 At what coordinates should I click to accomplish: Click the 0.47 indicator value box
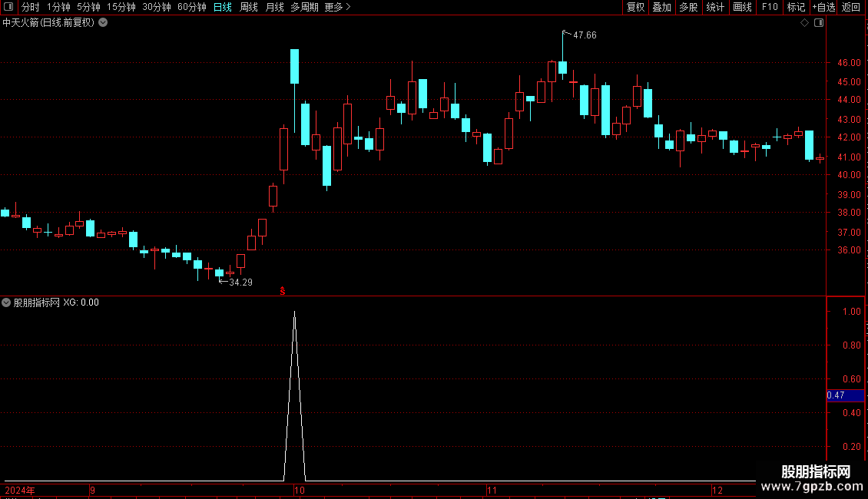point(845,395)
